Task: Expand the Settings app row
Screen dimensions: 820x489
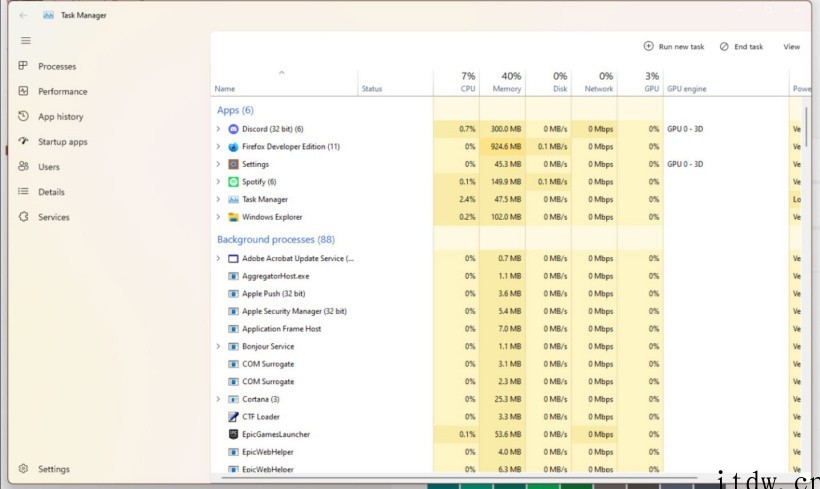Action: (219, 164)
